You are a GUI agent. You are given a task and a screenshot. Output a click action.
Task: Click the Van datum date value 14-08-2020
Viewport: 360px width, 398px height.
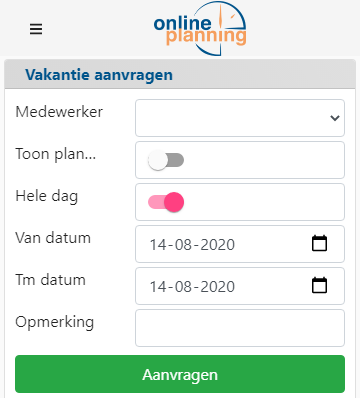[192, 245]
